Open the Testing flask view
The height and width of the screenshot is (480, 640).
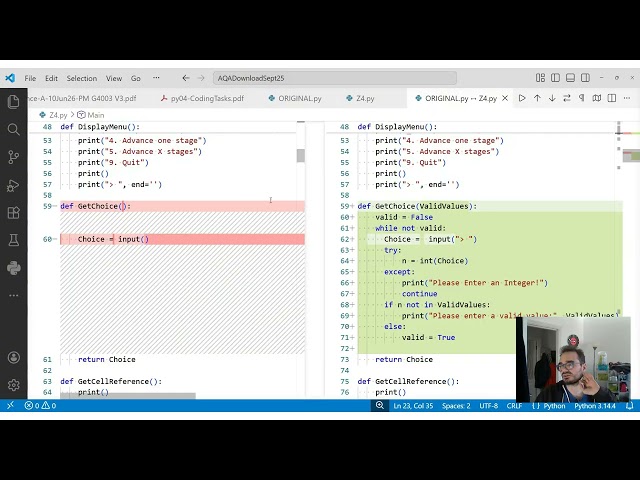click(x=13, y=240)
